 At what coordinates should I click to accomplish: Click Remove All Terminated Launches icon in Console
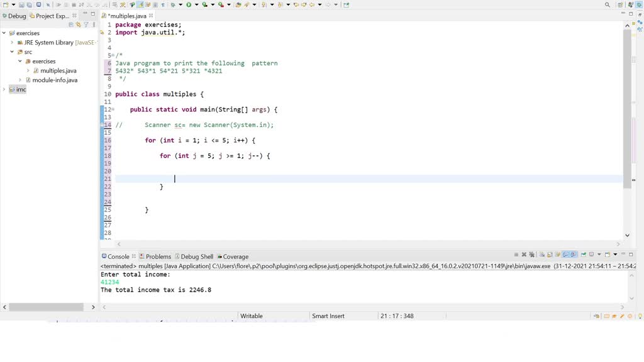(531, 255)
